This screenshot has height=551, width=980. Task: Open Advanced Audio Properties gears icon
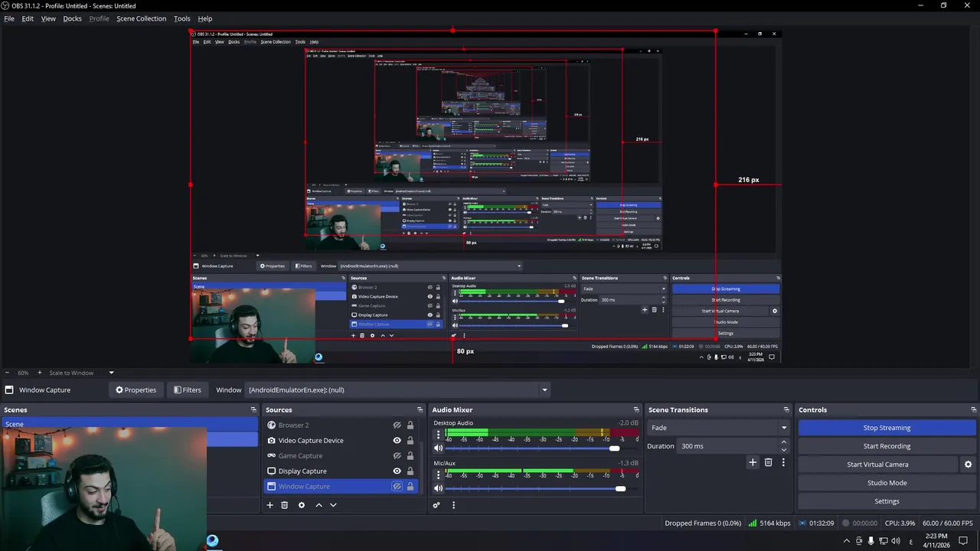click(436, 505)
